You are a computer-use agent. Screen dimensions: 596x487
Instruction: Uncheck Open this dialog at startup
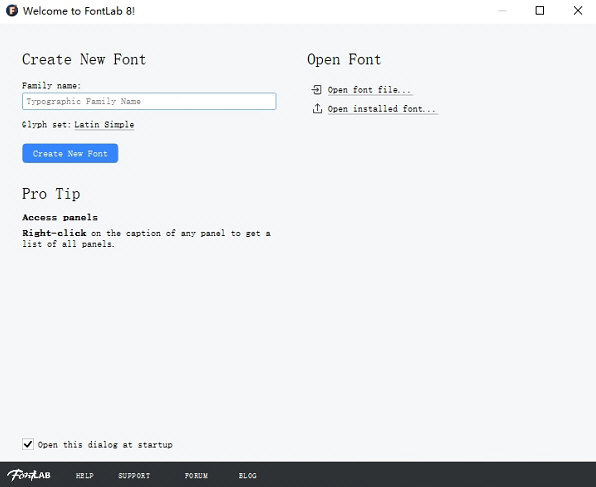[x=28, y=444]
